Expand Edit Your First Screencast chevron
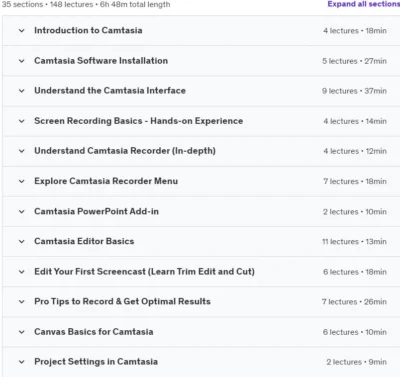 click(x=22, y=272)
